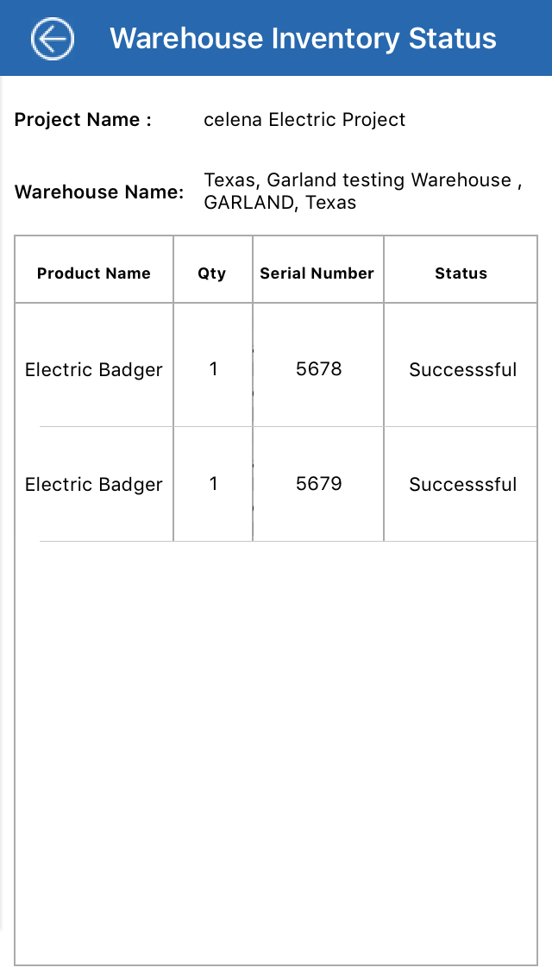The image size is (552, 980).
Task: Select second Electric Badger product cell
Action: coord(94,485)
